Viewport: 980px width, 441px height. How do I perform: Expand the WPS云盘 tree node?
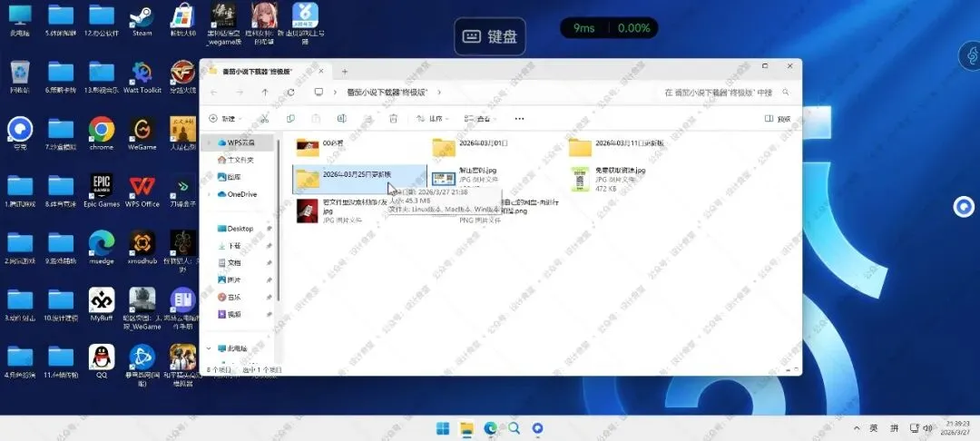(x=209, y=142)
